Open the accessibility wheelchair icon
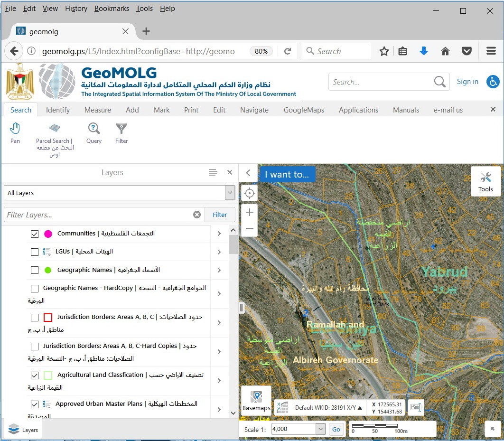This screenshot has height=441, width=504. (x=493, y=82)
